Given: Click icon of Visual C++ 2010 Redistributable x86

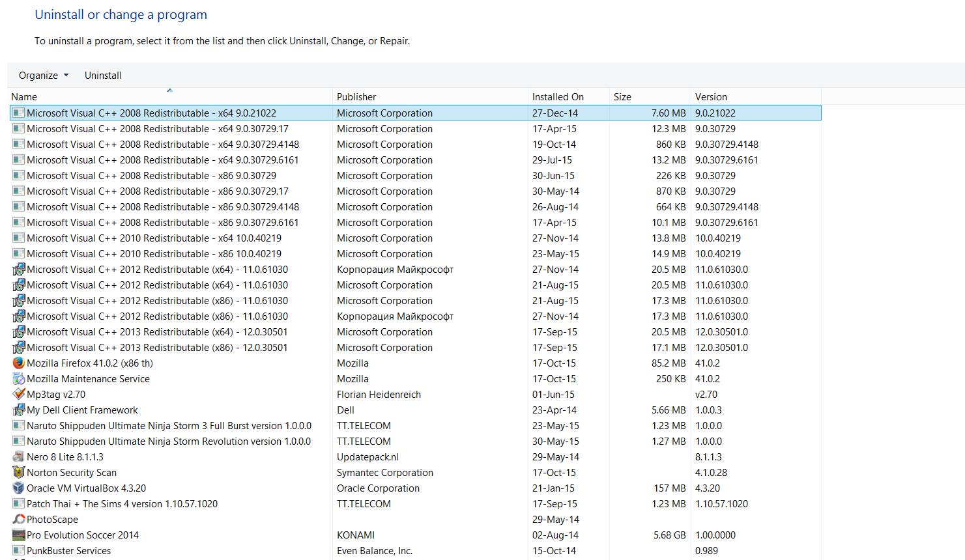Looking at the screenshot, I should 18,254.
